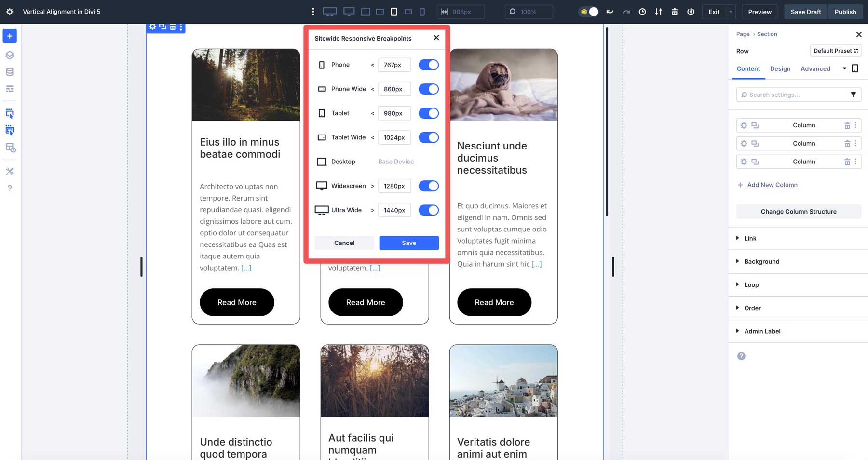
Task: Open the Advanced tab
Action: click(x=815, y=68)
